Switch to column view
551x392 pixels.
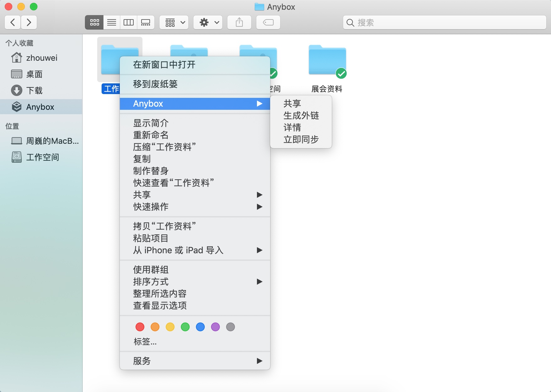tap(129, 22)
